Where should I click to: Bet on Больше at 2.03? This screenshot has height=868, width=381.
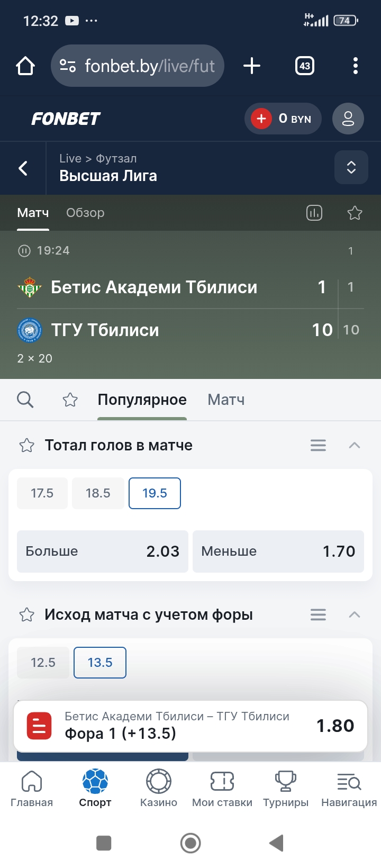click(x=103, y=551)
